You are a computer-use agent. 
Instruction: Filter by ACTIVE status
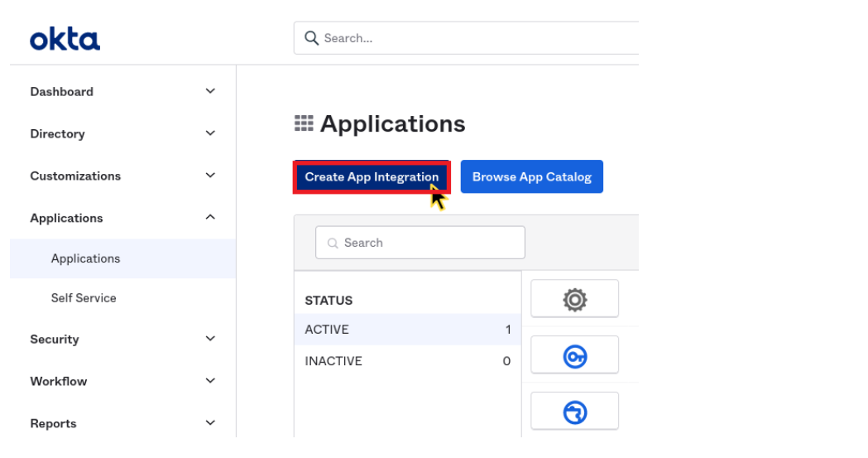pyautogui.click(x=407, y=330)
